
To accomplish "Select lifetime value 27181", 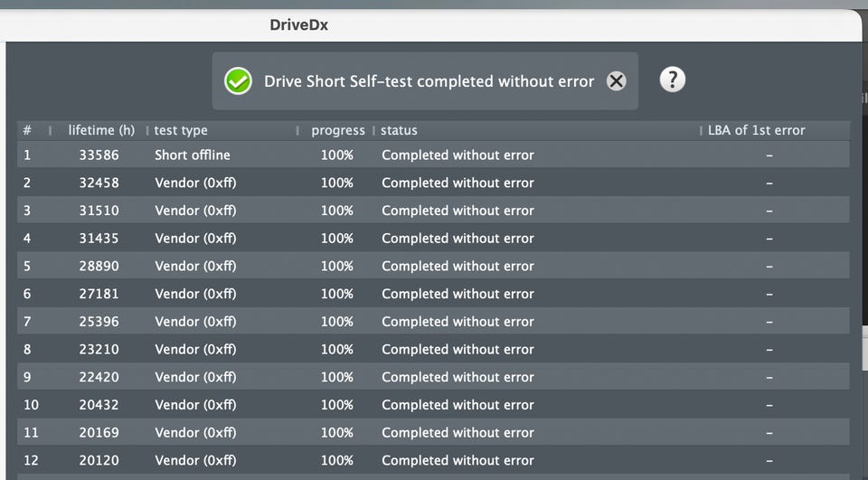I will (x=99, y=294).
